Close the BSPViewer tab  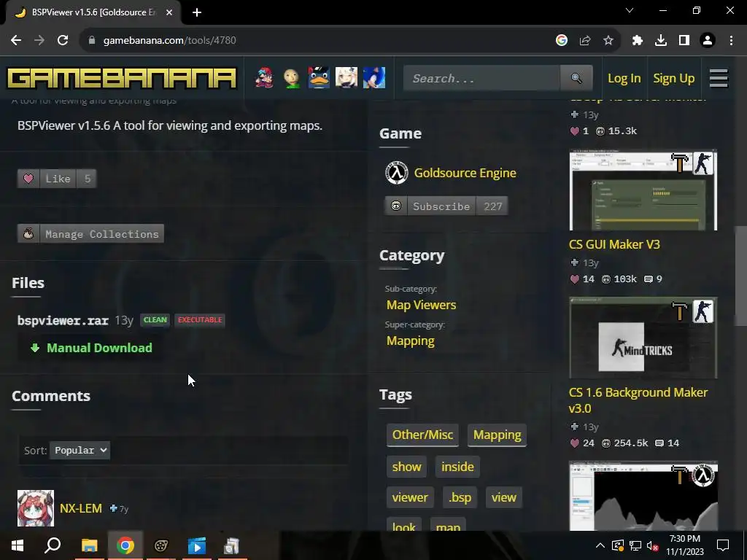click(169, 12)
